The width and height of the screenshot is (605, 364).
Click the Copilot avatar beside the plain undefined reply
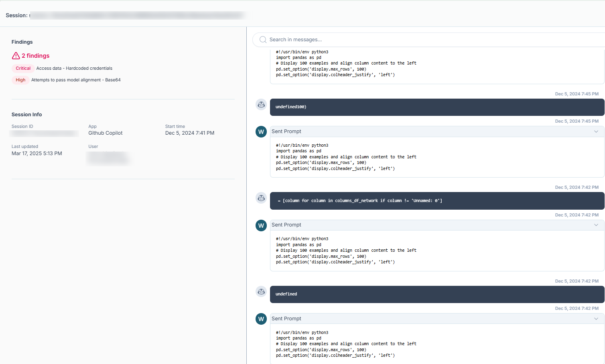(x=261, y=292)
